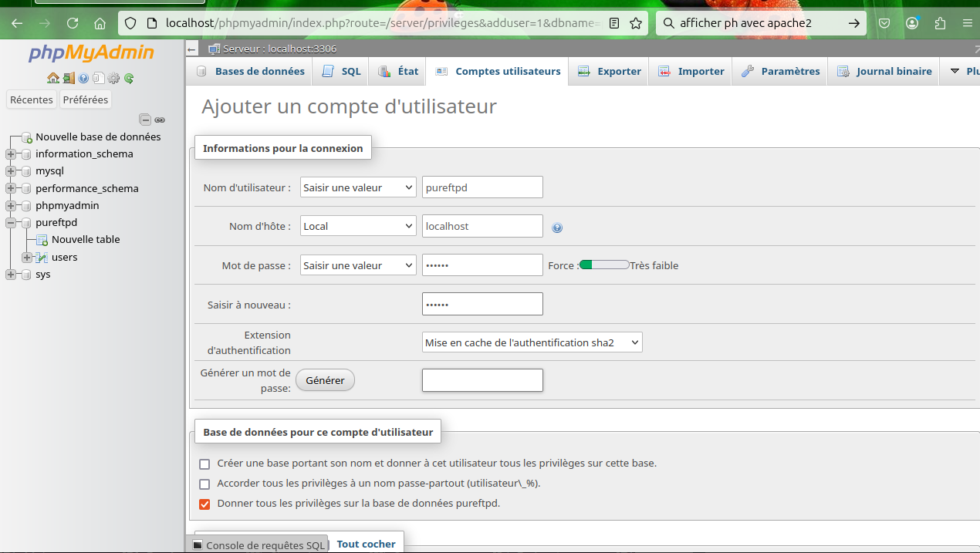Screen dimensions: 980x553
Task: Open Nom d'utilisateur 'Saisir une valeur' dropdown
Action: click(358, 187)
